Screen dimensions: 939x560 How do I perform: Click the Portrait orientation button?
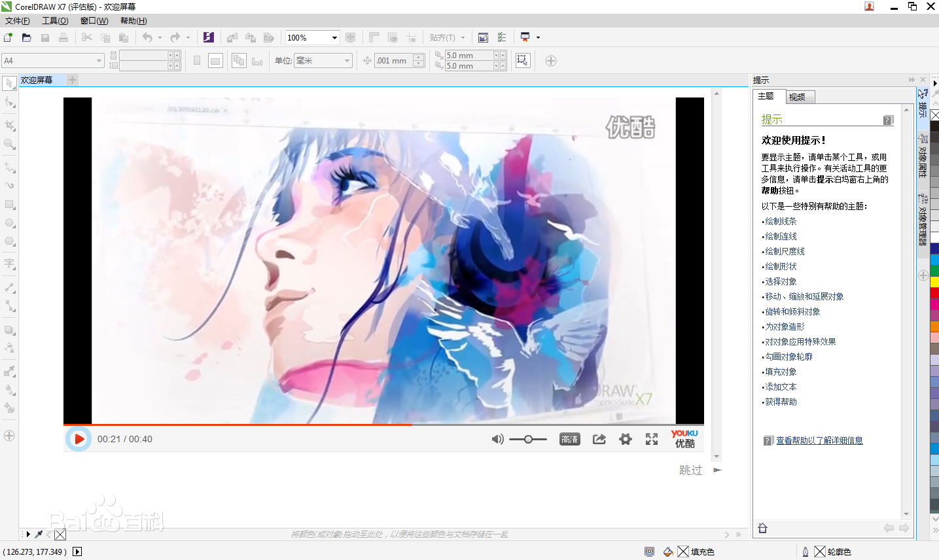[x=197, y=61]
